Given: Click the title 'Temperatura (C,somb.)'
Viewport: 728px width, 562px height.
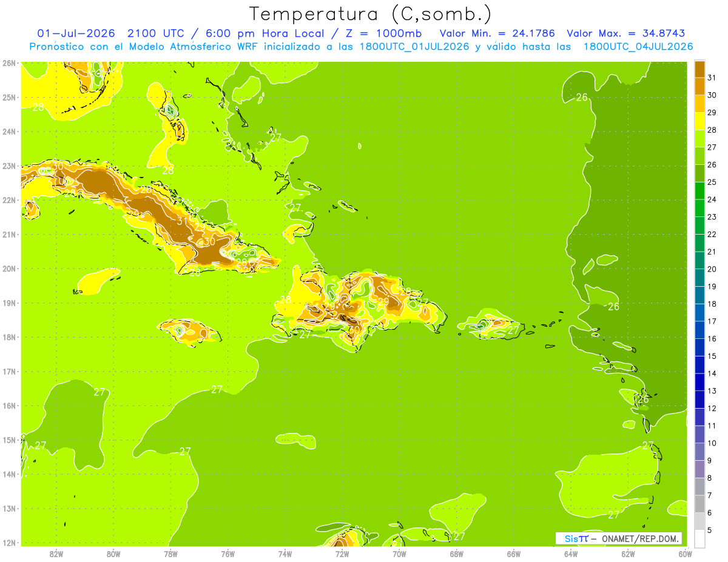Looking at the screenshot, I should (x=371, y=13).
